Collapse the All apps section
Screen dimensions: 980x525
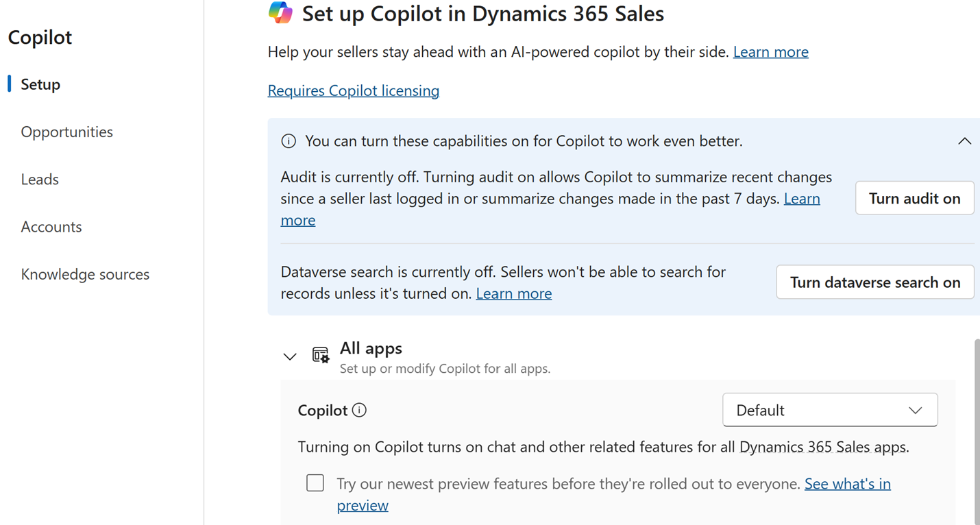(x=289, y=356)
